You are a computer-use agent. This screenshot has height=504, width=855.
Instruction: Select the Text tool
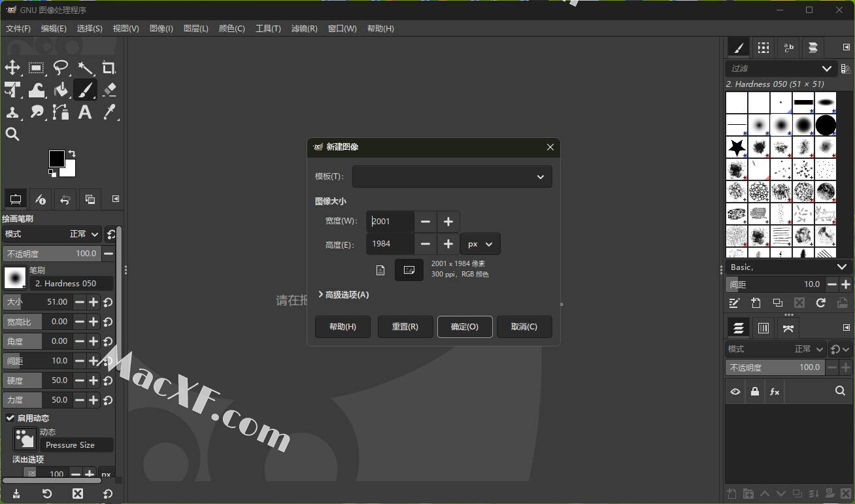click(x=85, y=112)
